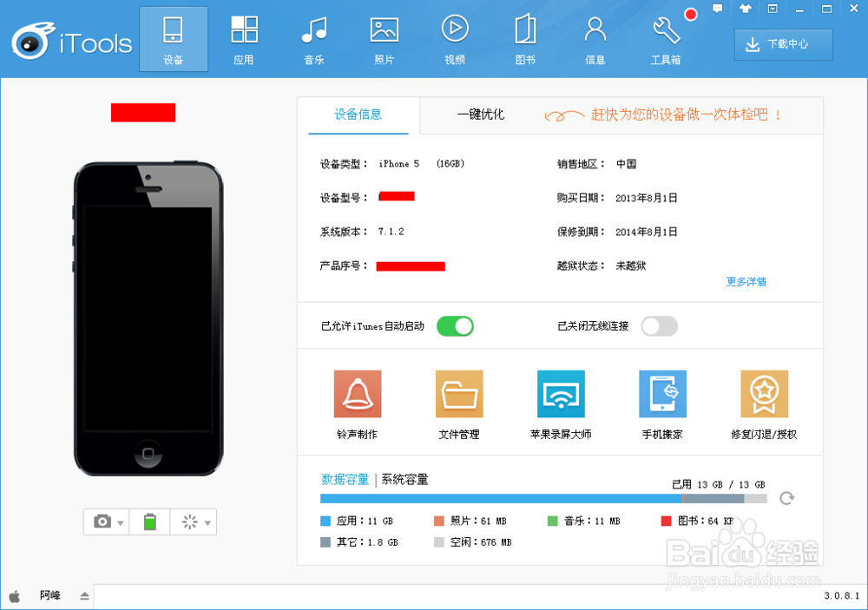
Task: Launch 修复闪退/授权 repair tool
Action: click(765, 404)
